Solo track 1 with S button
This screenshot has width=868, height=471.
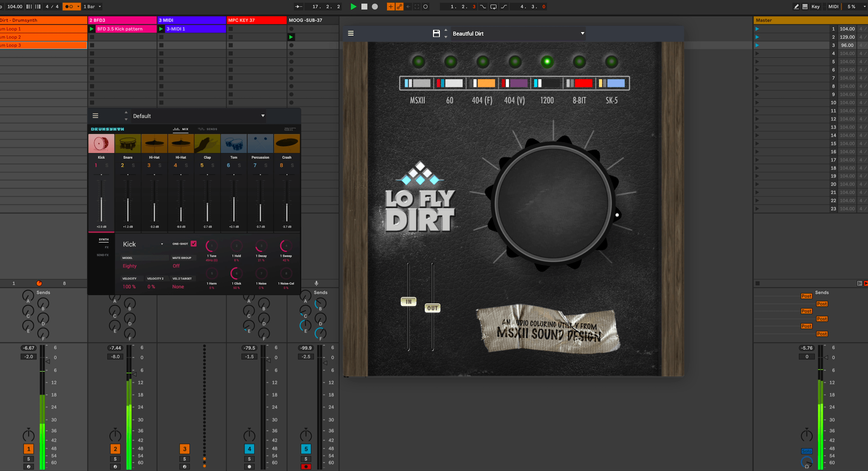[29, 459]
